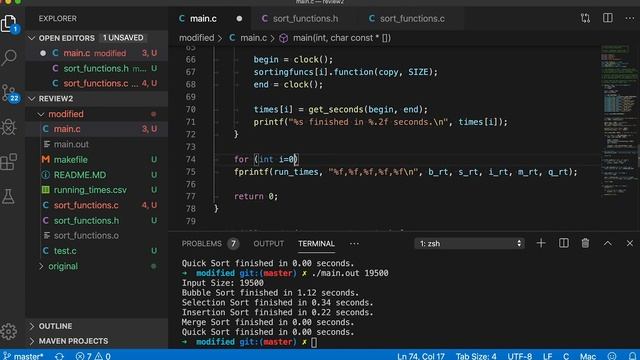The width and height of the screenshot is (640, 360).
Task: Click modified folder in breadcrumb
Action: click(x=196, y=38)
